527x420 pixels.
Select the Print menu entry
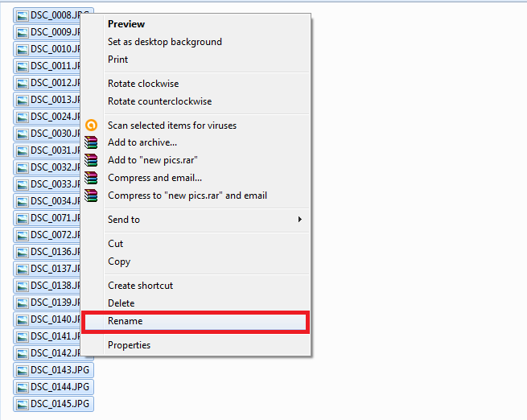pyautogui.click(x=118, y=60)
